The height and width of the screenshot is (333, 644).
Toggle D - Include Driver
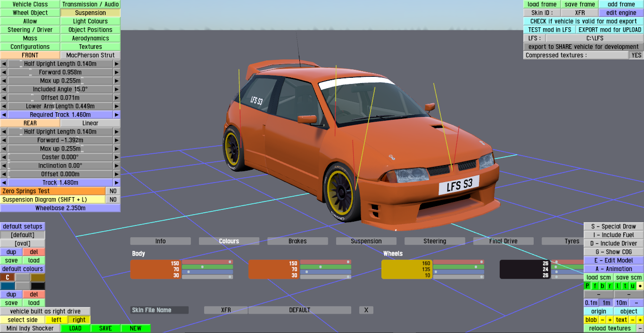click(x=613, y=243)
